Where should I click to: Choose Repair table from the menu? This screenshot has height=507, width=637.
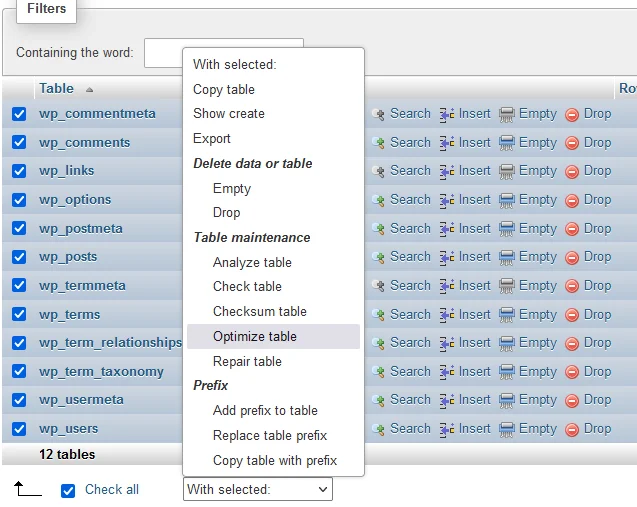(273, 361)
